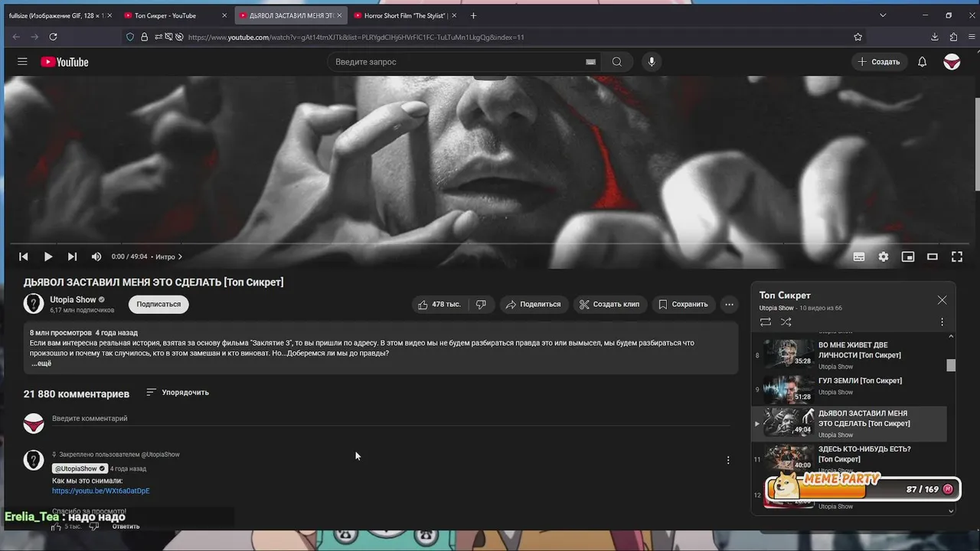Open Создать create menu
Image resolution: width=980 pixels, height=551 pixels.
pos(879,62)
